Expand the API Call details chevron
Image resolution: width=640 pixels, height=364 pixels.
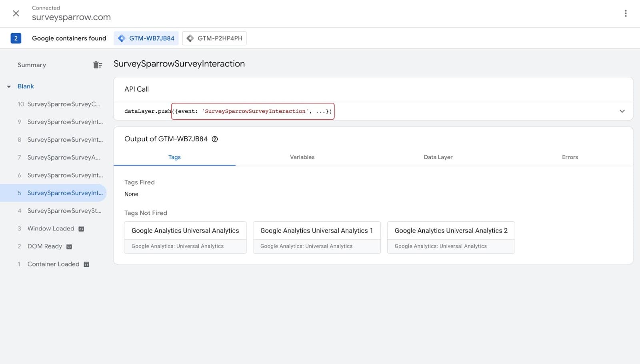(622, 111)
